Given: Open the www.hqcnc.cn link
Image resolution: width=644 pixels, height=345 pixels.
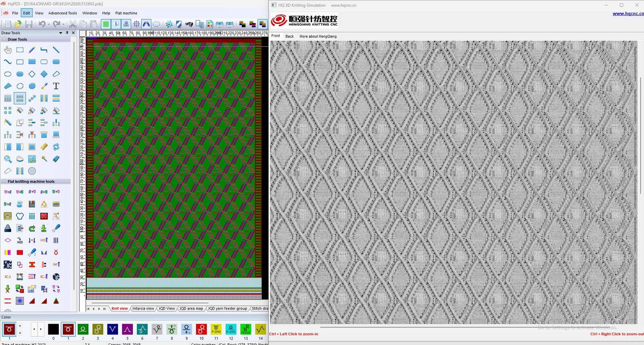Looking at the screenshot, I should tap(628, 13).
